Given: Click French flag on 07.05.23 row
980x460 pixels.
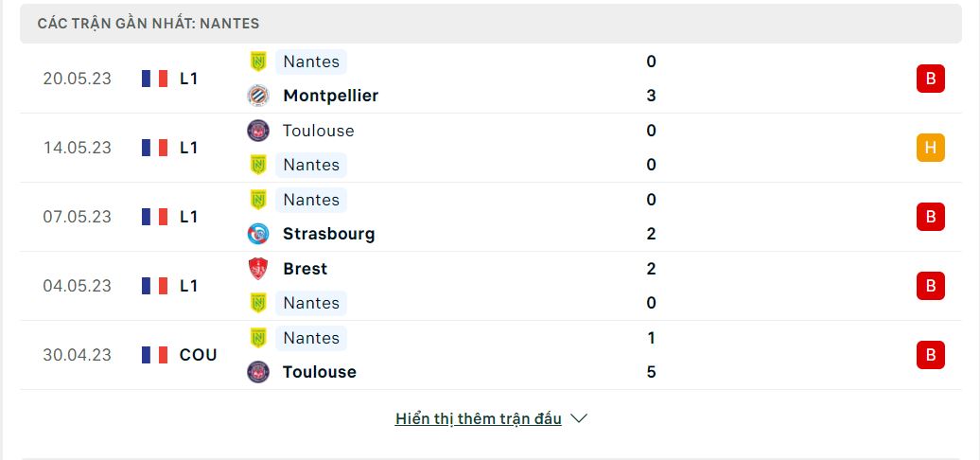Looking at the screenshot, I should pyautogui.click(x=154, y=217).
